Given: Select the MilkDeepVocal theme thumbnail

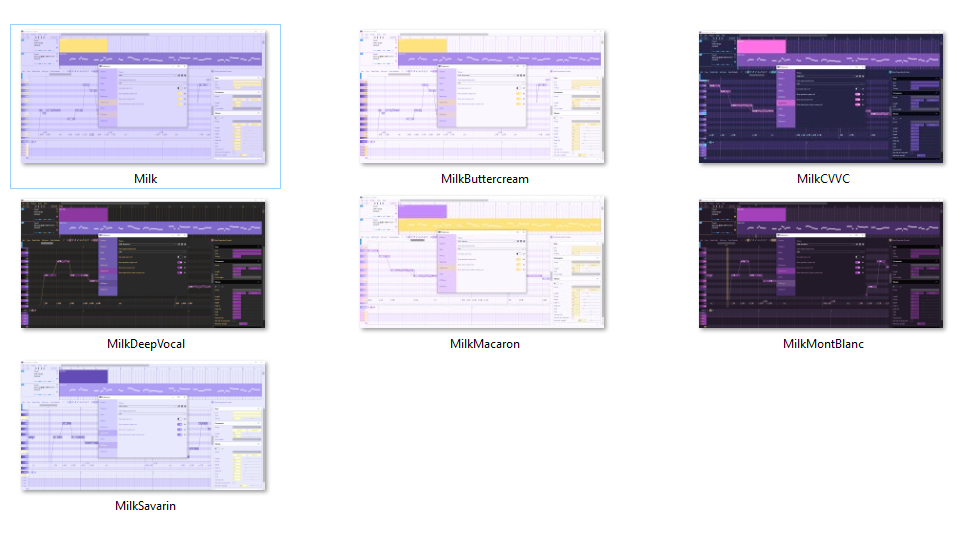Looking at the screenshot, I should [x=143, y=264].
